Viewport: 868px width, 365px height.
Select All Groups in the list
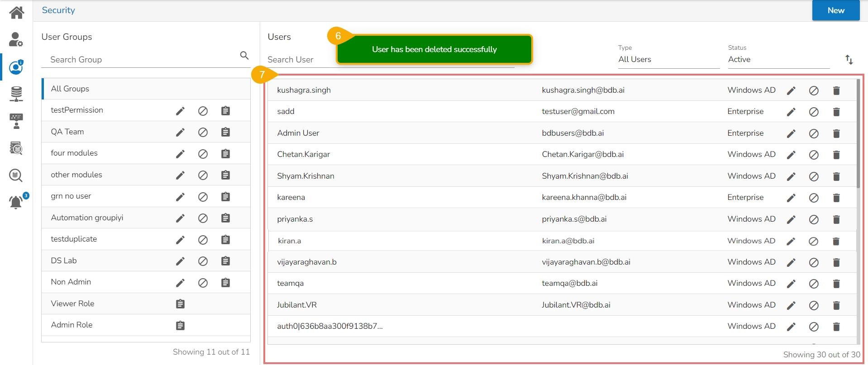click(x=70, y=89)
